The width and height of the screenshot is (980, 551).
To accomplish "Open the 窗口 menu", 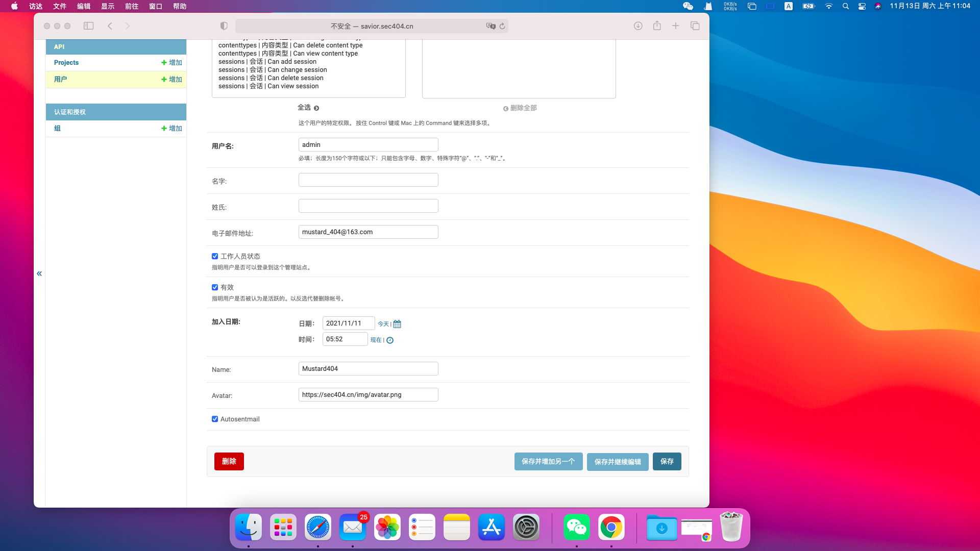I will point(156,6).
